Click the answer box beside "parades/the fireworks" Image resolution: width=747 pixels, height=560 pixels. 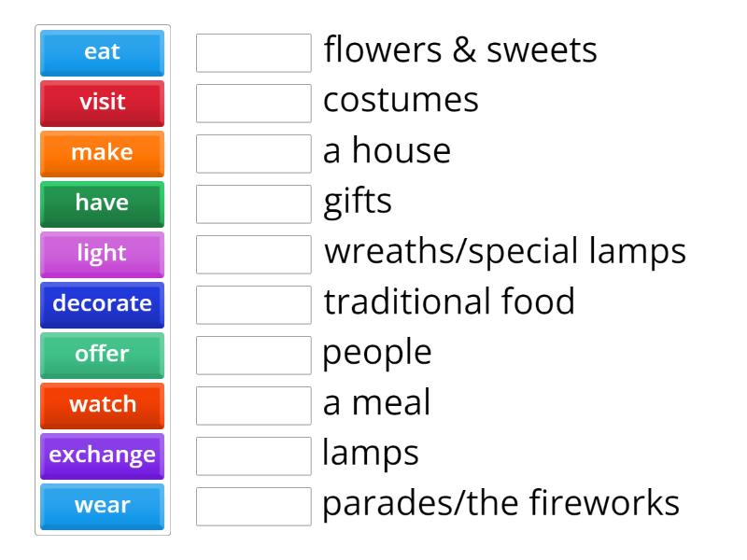253,505
